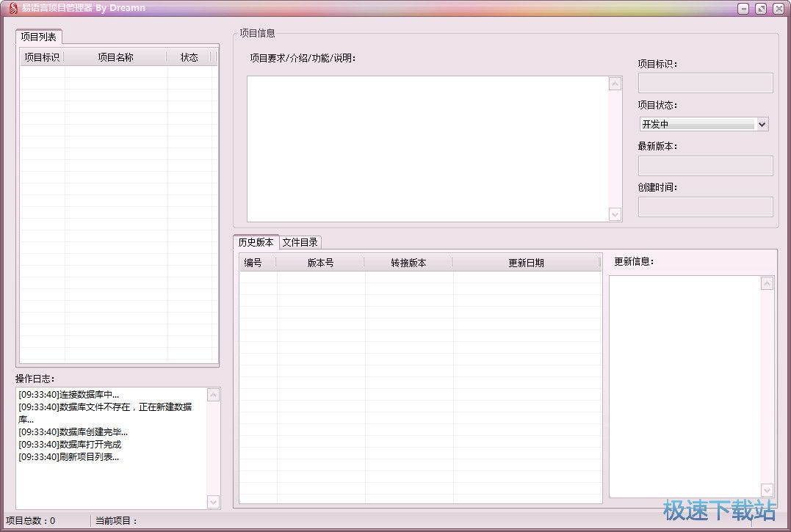Click the scroll-up arrow beside the project description box
The width and height of the screenshot is (791, 532).
click(615, 84)
